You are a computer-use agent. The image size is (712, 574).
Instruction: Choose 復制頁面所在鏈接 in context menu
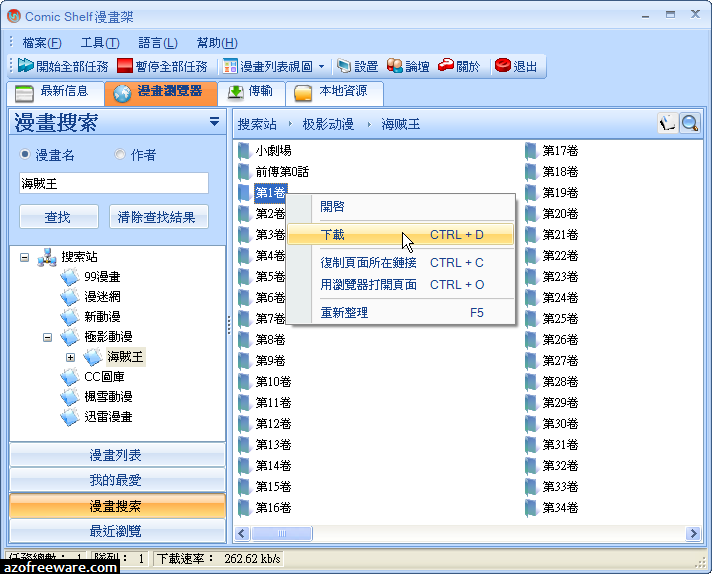(x=401, y=262)
